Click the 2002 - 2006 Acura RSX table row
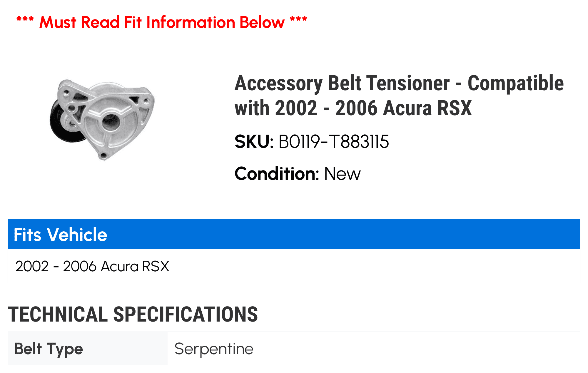The image size is (588, 373). 294,266
